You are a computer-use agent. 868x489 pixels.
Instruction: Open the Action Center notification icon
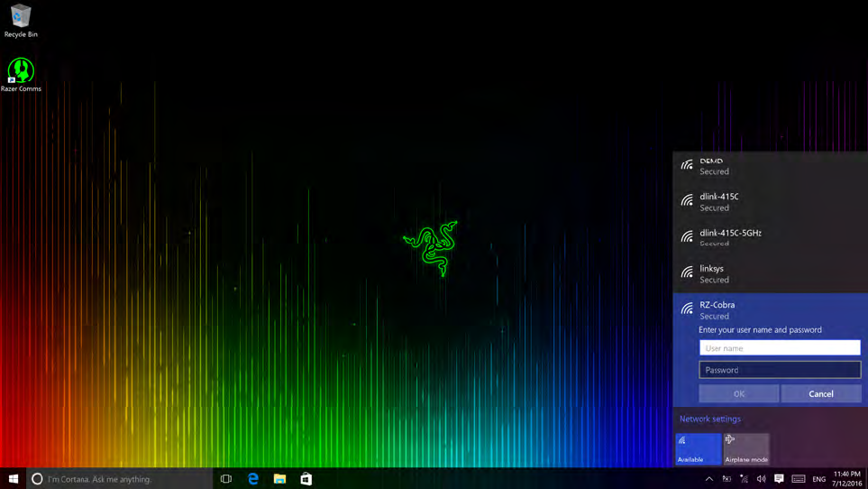779,478
